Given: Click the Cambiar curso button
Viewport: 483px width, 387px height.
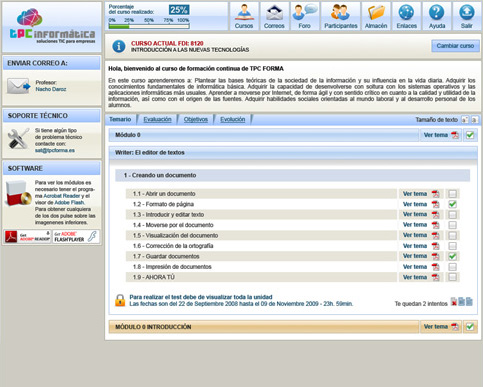Looking at the screenshot, I should 455,46.
